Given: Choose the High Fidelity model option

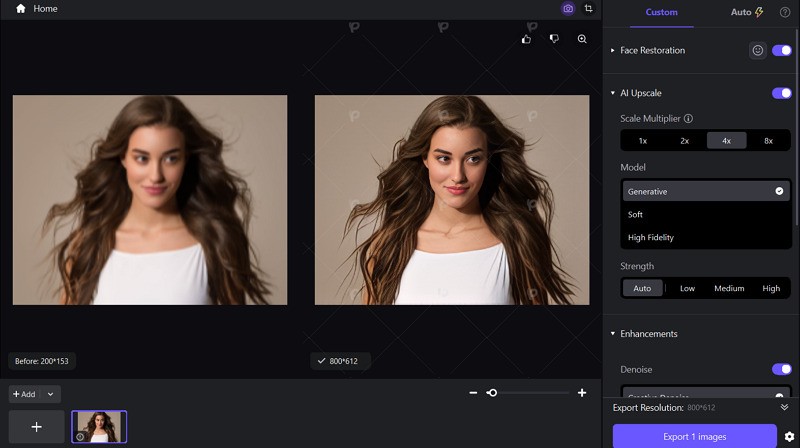Looking at the screenshot, I should click(x=706, y=237).
